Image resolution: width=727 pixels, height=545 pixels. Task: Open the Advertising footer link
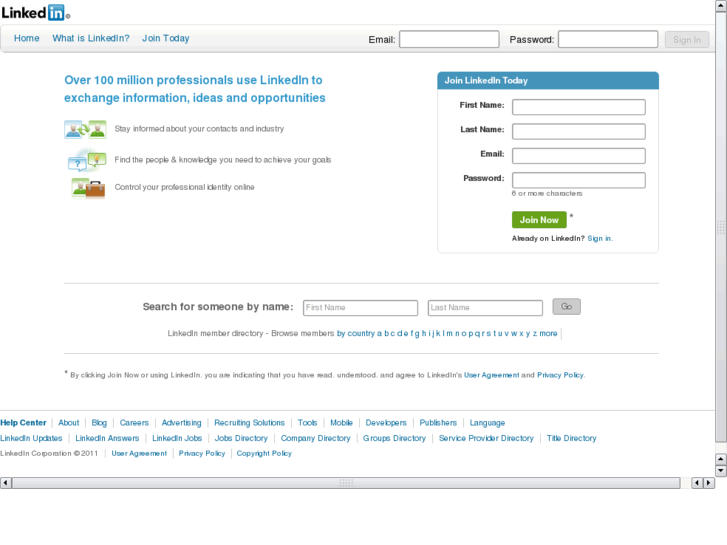tap(181, 423)
